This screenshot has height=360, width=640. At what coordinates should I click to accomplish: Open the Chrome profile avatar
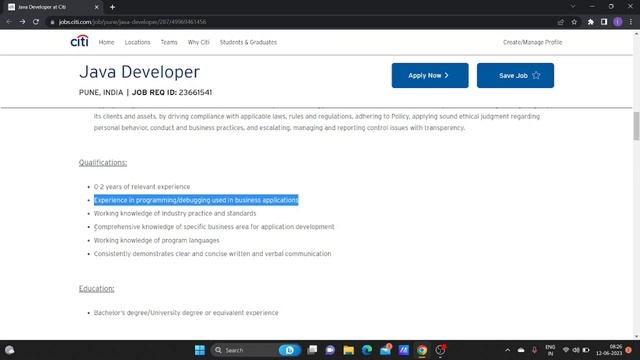click(x=618, y=22)
